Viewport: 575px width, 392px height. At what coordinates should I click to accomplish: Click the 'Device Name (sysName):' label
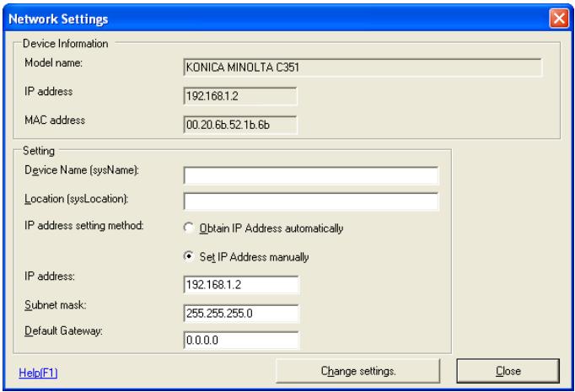click(x=82, y=170)
